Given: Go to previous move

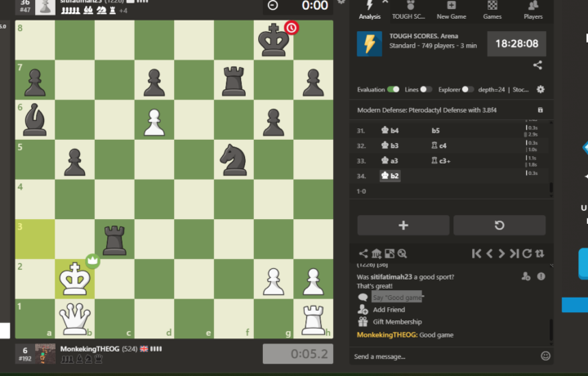Looking at the screenshot, I should 489,253.
